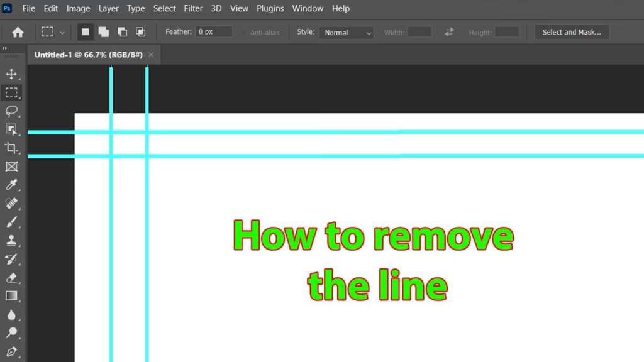The width and height of the screenshot is (644, 362).
Task: Open the Style dropdown set to Normal
Action: pos(346,33)
